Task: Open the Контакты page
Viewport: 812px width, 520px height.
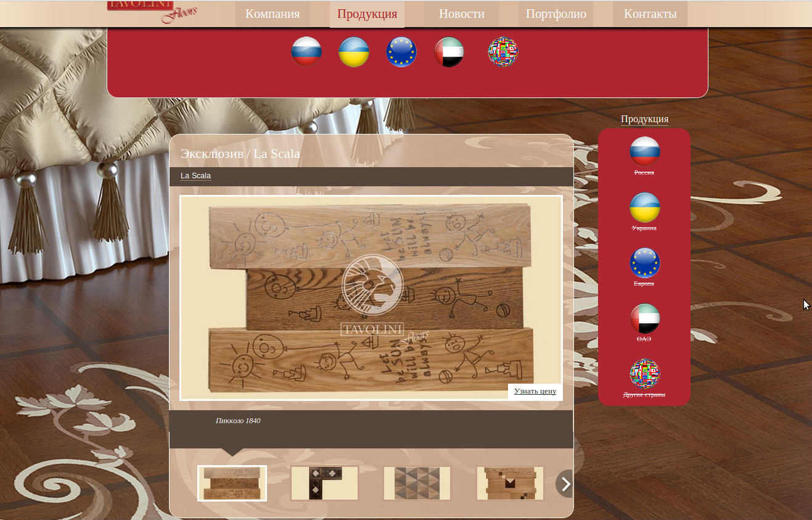Action: pos(650,14)
